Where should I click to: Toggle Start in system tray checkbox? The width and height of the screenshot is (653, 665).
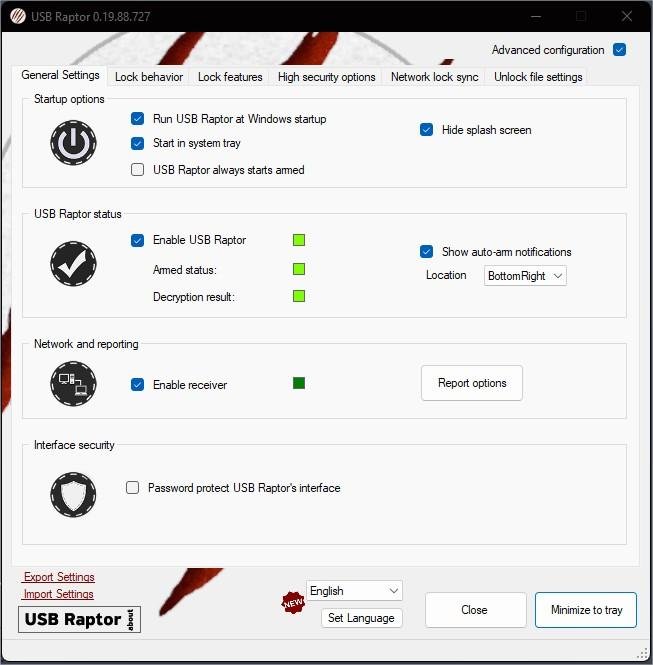pos(137,143)
